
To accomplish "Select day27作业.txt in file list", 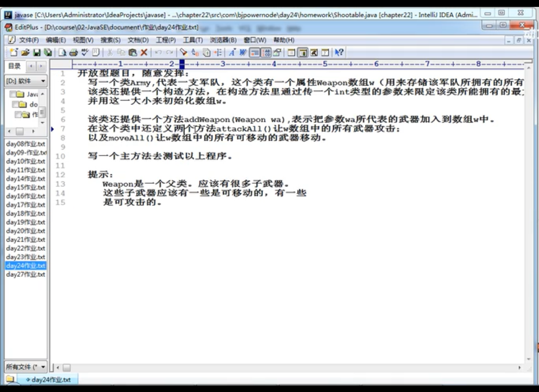I will (x=25, y=274).
